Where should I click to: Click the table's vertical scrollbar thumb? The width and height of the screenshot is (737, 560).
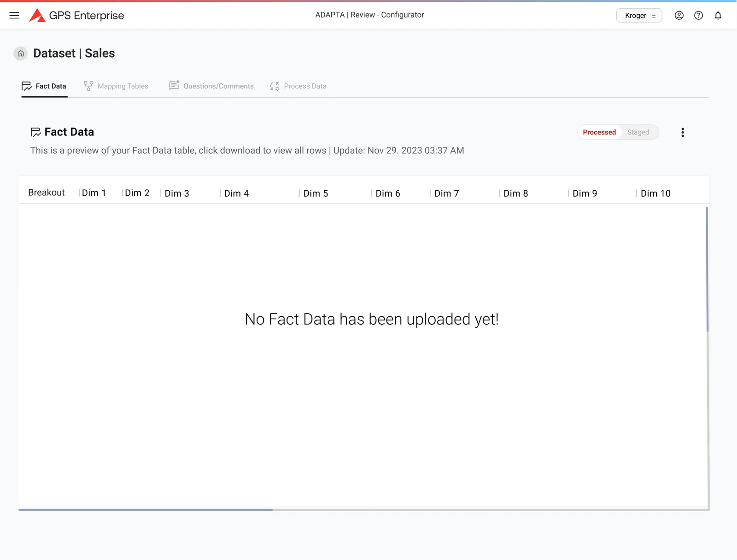coord(707,269)
